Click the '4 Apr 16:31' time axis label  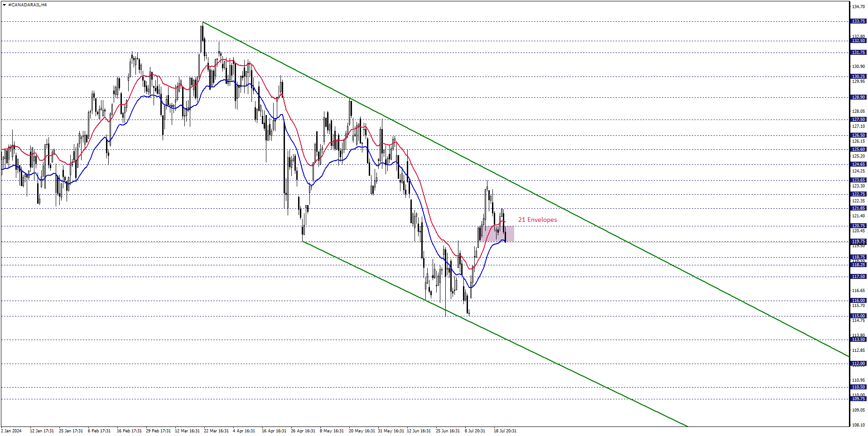point(244,431)
